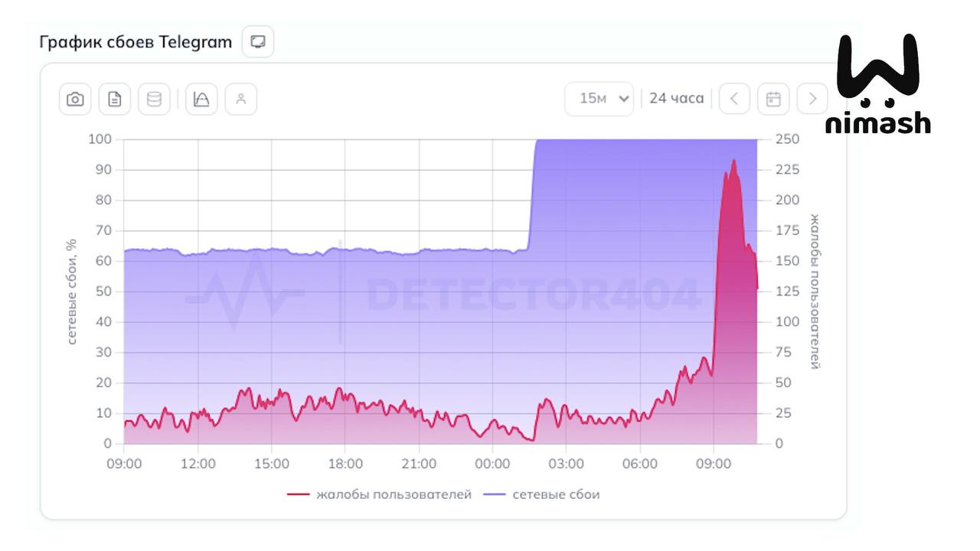Click the monitor icon beside chart title
The image size is (980, 551).
click(x=258, y=41)
